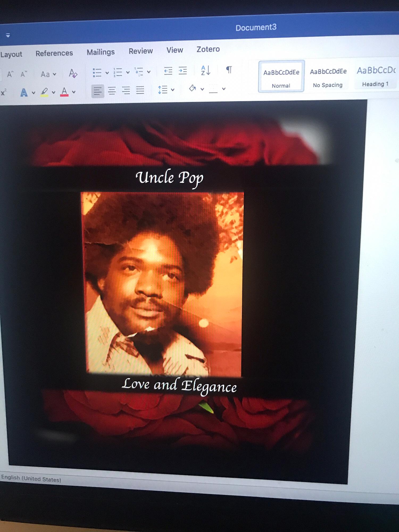Screen dimensions: 399x532
Task: Change language via English (United States)
Action: coord(31,478)
